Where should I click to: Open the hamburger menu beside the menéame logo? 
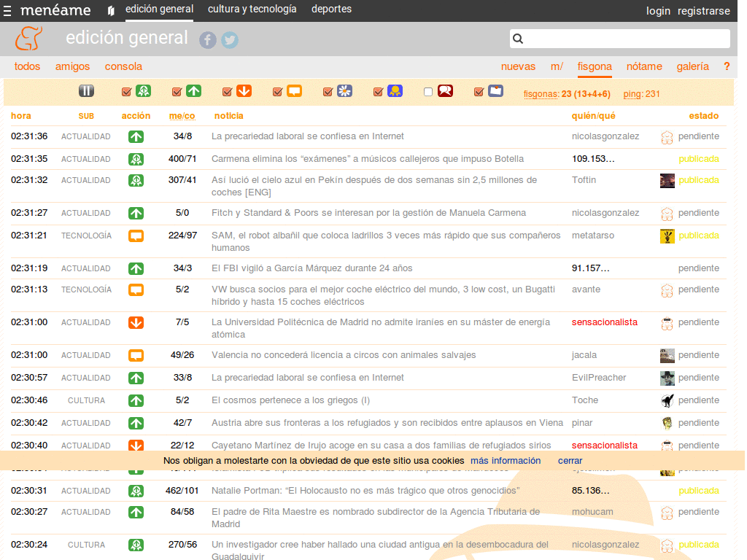8,10
